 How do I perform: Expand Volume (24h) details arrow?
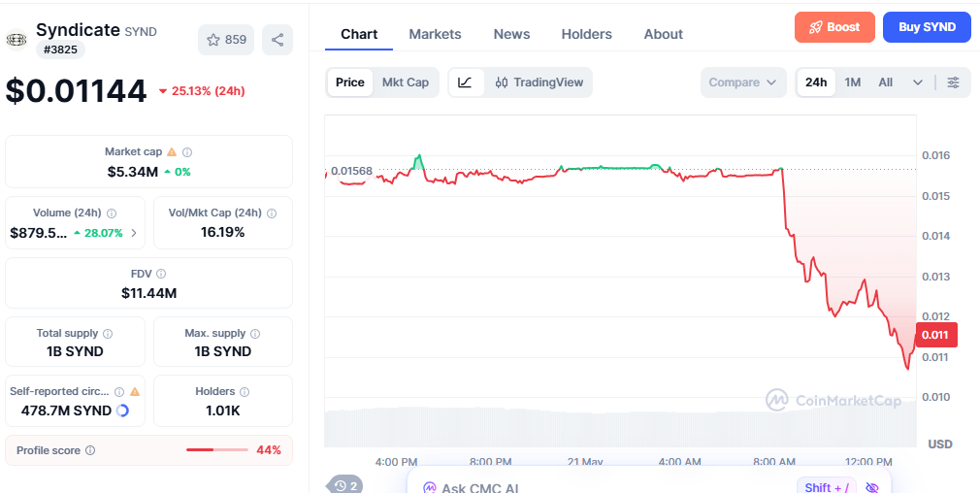(133, 233)
